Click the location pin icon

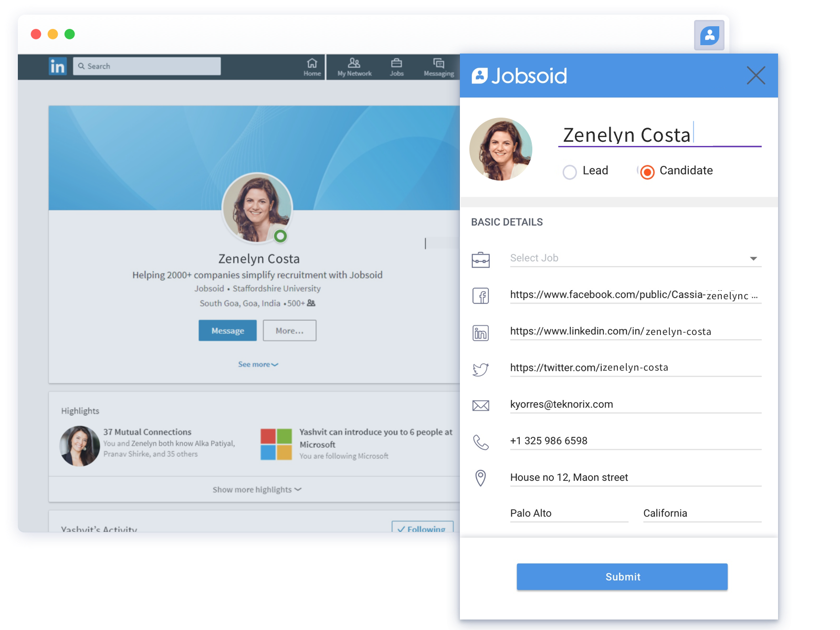pos(480,478)
